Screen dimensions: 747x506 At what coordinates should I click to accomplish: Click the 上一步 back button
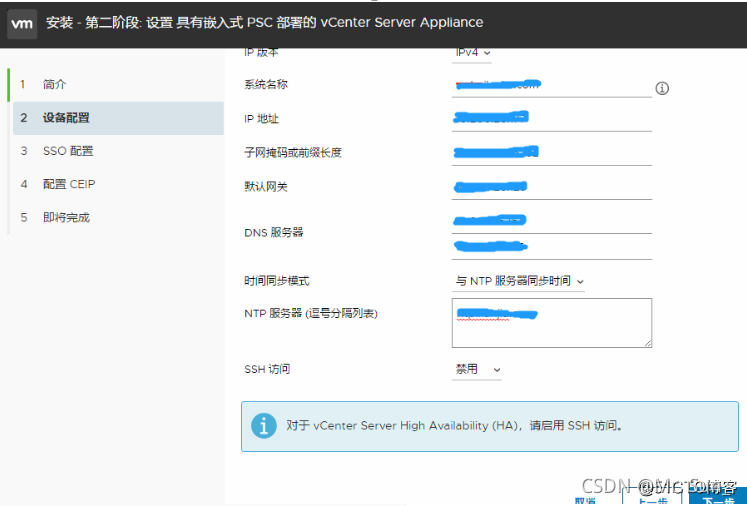(653, 498)
